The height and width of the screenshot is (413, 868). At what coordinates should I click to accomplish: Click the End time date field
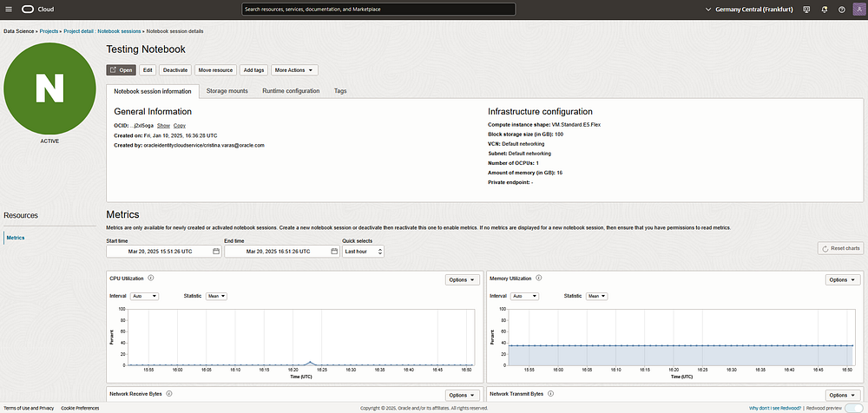click(x=282, y=252)
